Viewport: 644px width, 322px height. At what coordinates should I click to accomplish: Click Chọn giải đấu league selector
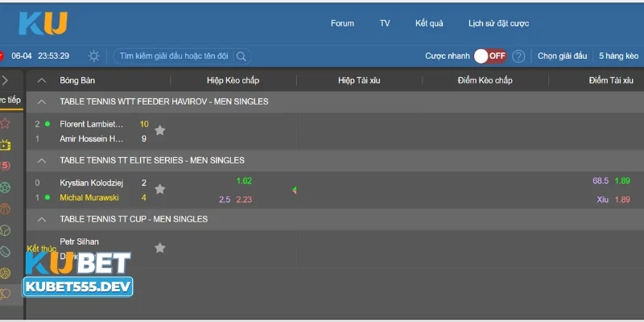click(562, 56)
